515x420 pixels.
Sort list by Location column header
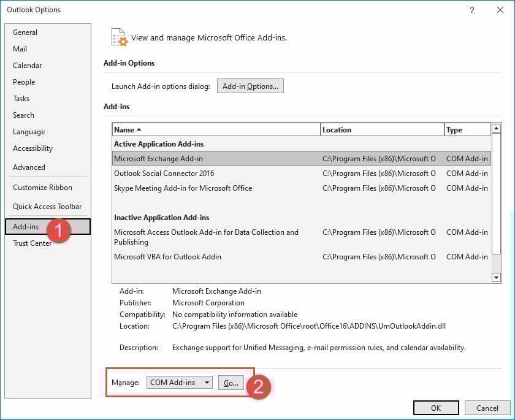point(383,130)
